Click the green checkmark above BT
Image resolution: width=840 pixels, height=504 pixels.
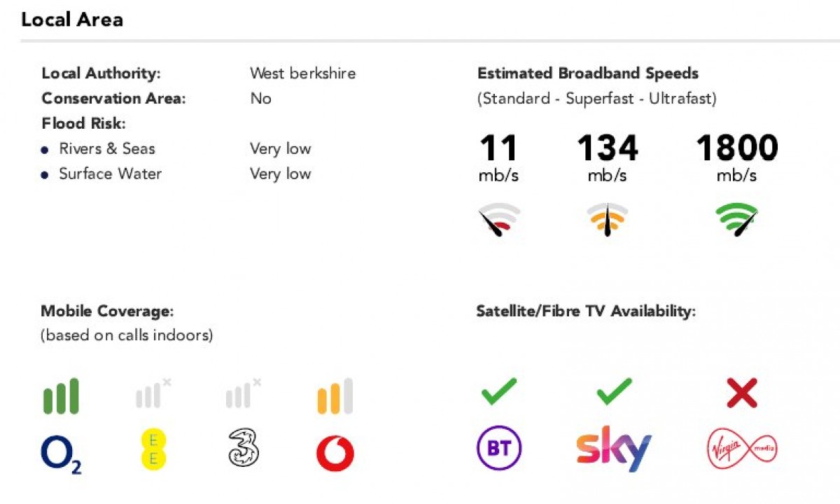pos(499,392)
